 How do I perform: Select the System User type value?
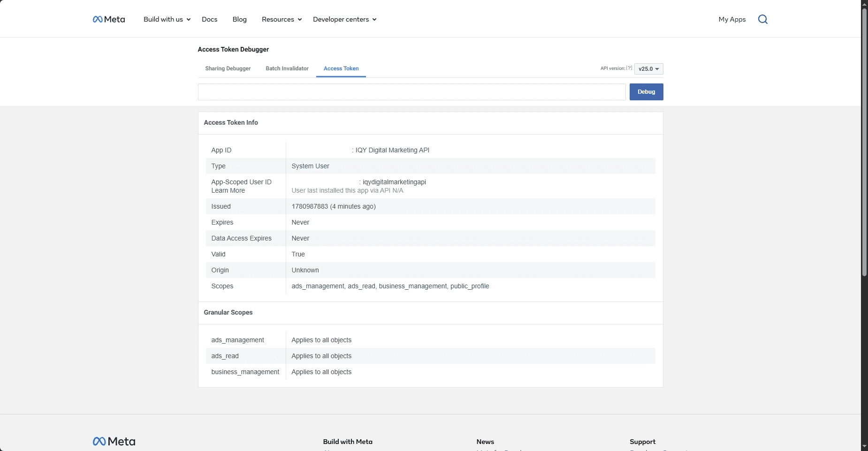(310, 166)
